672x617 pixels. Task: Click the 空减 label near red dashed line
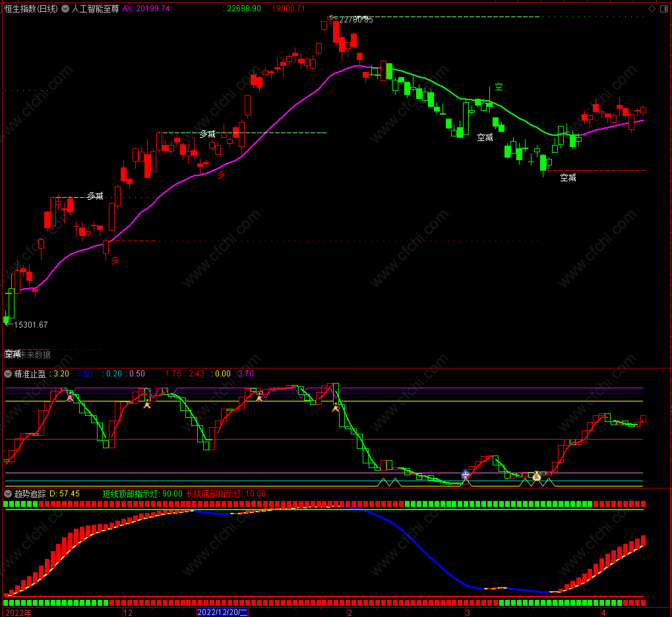[x=568, y=177]
